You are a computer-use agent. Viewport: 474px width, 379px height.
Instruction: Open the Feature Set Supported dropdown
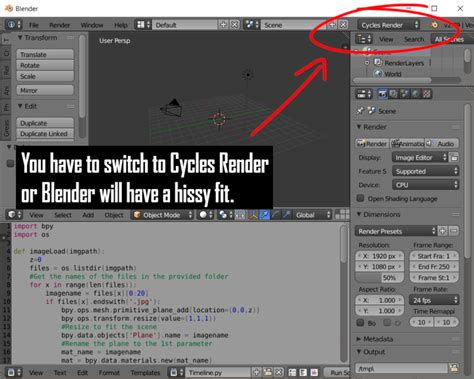tap(425, 171)
